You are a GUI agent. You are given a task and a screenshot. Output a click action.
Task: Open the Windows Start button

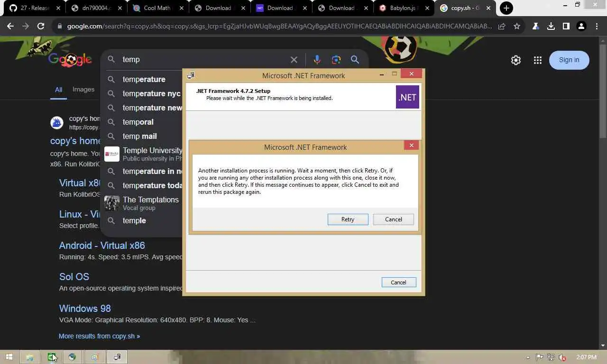[9, 357]
